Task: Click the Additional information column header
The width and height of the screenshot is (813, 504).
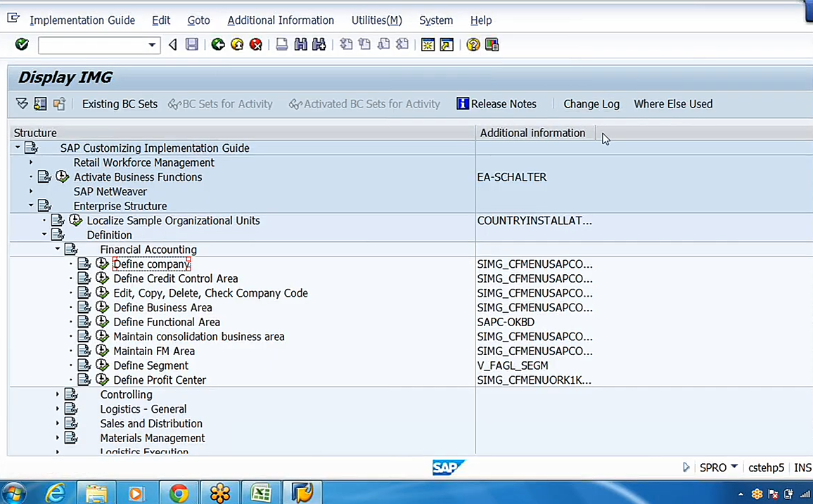Action: click(535, 133)
